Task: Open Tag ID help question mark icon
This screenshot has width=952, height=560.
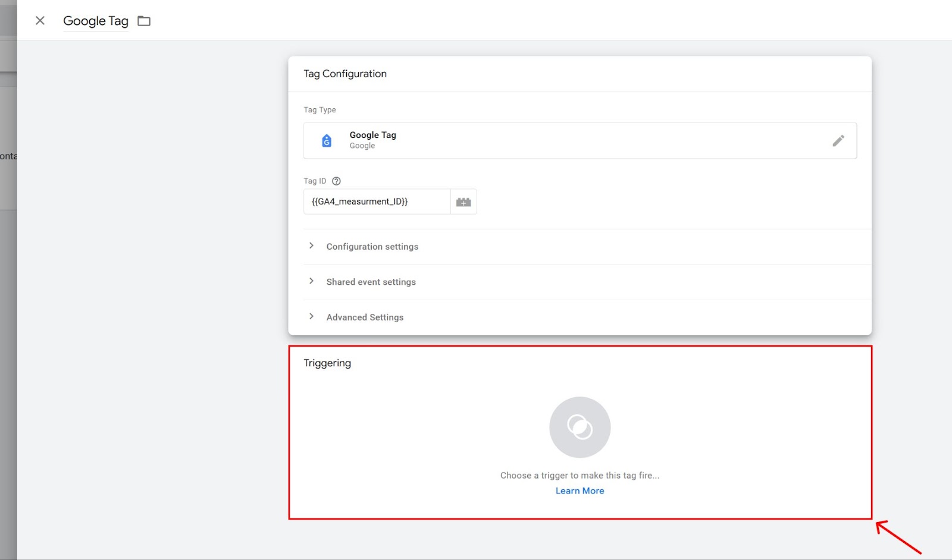Action: pos(336,181)
